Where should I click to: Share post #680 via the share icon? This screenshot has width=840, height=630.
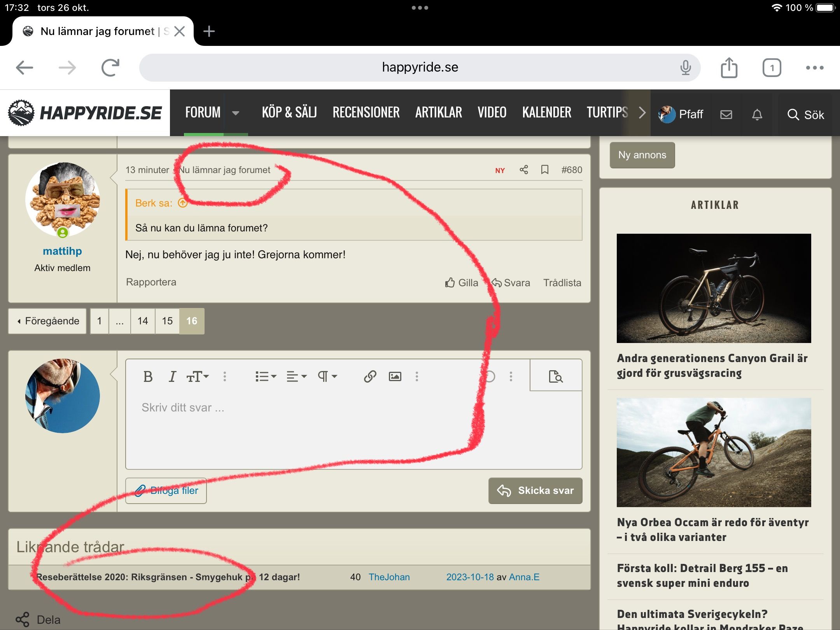pyautogui.click(x=524, y=170)
